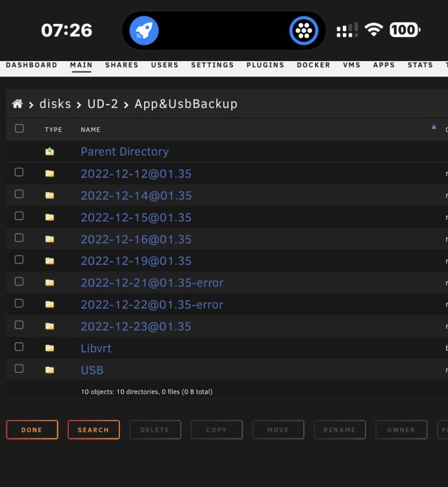Screen dimensions: 448x487
Task: Check the box for 2022-12-22@01.35-error
Action: (x=19, y=303)
